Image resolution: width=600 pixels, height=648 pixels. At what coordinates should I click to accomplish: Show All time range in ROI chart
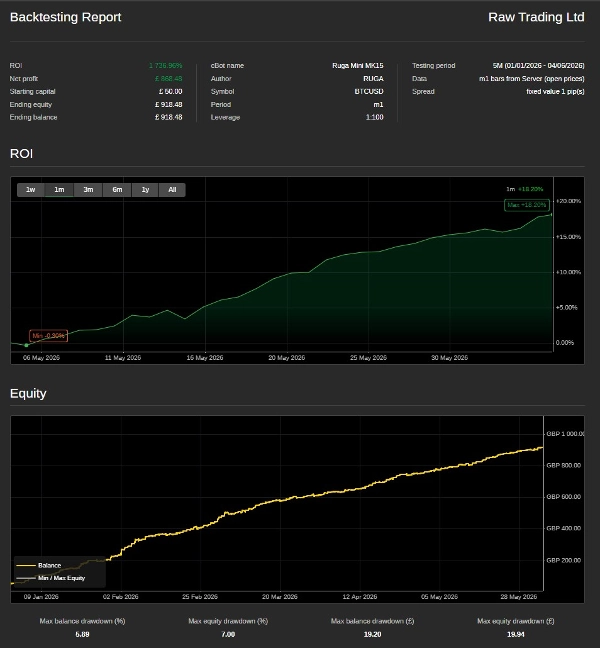[x=172, y=190]
